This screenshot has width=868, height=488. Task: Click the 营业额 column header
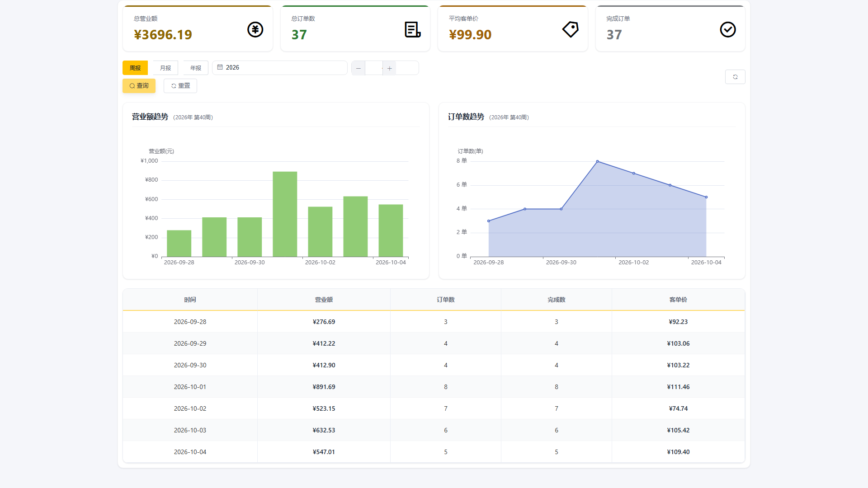pos(324,300)
